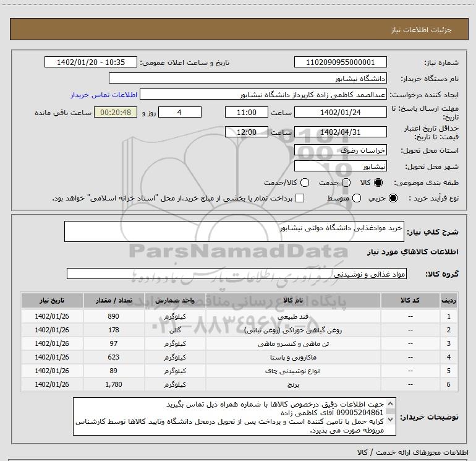Select the کالا category radio button
The width and height of the screenshot is (476, 461).
coord(378,183)
